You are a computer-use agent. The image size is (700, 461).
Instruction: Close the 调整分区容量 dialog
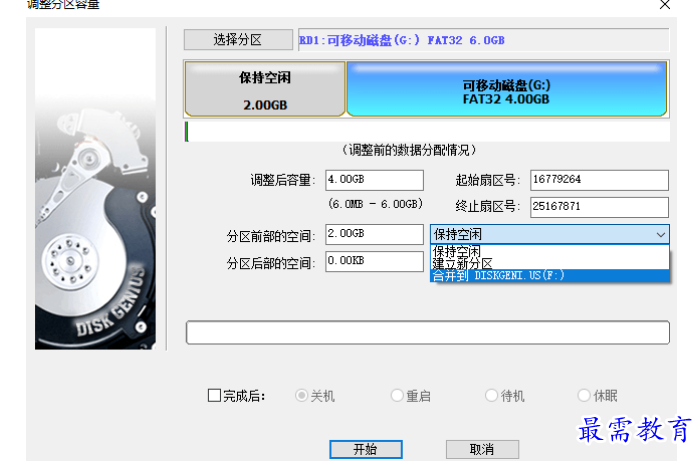665,5
